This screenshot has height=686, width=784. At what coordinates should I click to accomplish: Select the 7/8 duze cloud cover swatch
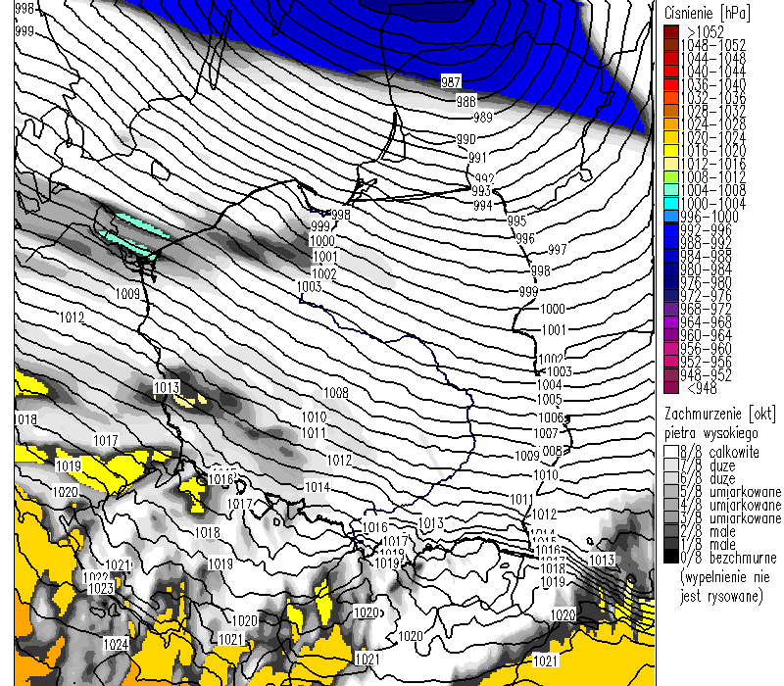click(671, 465)
